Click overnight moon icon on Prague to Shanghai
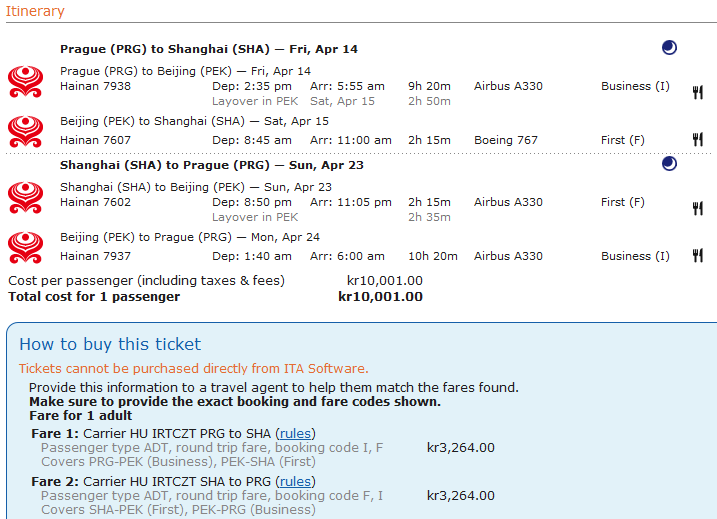The image size is (717, 519). pos(669,47)
